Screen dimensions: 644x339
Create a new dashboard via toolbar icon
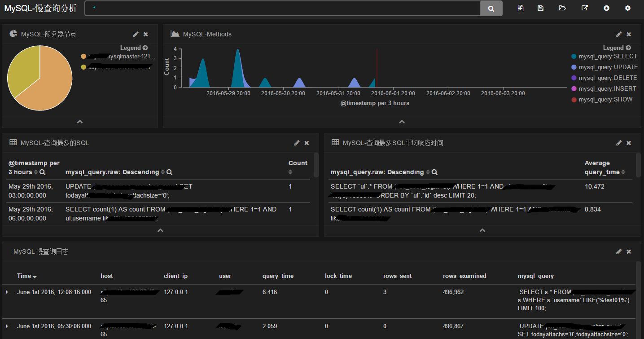521,8
